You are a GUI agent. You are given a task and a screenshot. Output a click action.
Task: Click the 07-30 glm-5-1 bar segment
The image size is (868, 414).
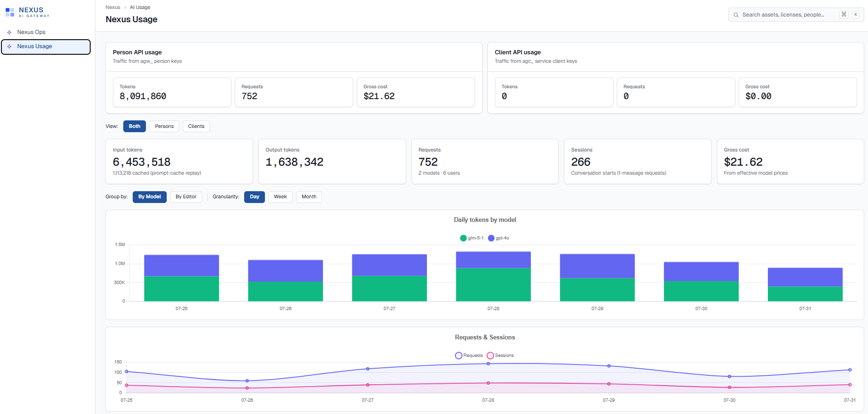(701, 291)
